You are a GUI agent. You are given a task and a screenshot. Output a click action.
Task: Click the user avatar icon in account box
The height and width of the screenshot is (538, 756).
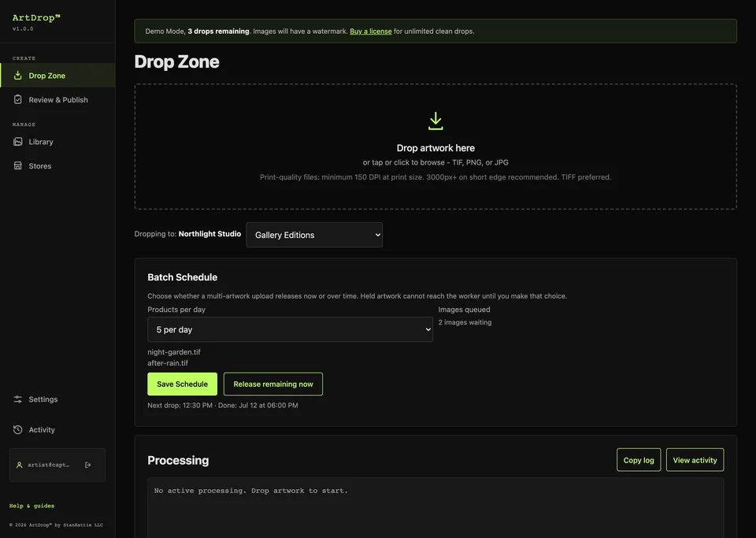click(x=19, y=465)
